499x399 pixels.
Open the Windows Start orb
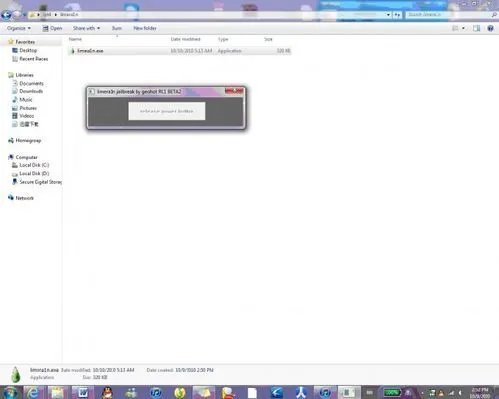(10, 392)
